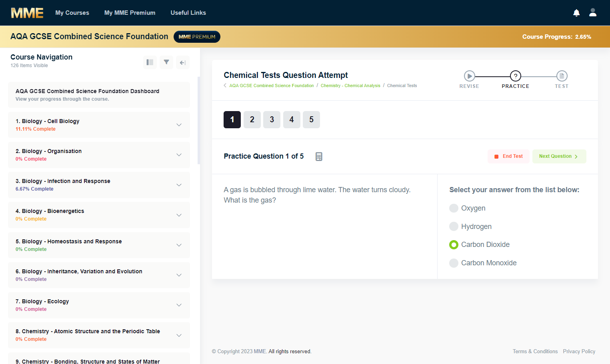Open Terms & Conditions link

tap(535, 351)
